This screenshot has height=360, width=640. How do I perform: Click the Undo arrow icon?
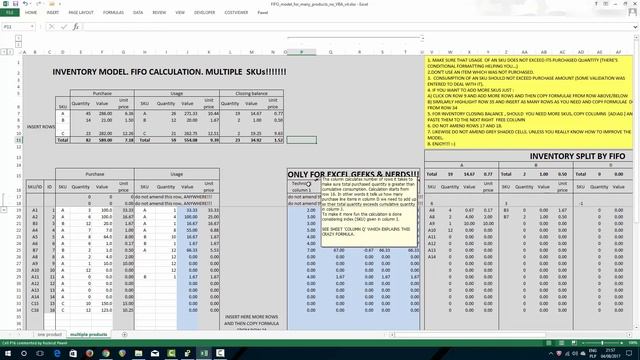[x=25, y=4]
